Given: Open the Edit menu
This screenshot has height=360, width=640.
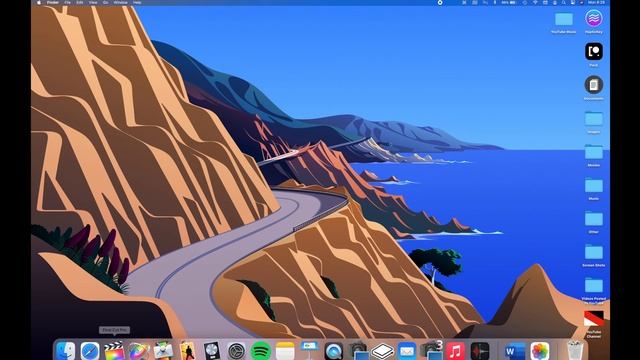Looking at the screenshot, I should click(80, 2).
